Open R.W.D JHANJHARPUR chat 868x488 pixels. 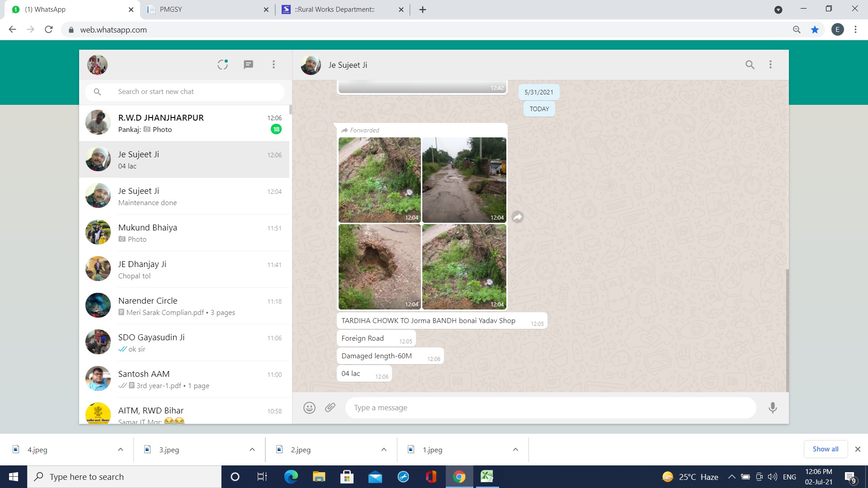tap(184, 123)
